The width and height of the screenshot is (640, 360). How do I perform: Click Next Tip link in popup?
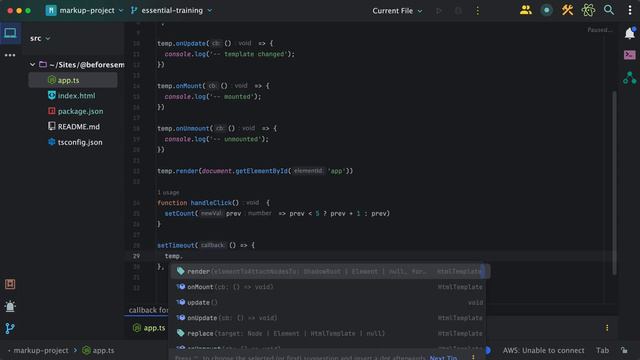443,358
